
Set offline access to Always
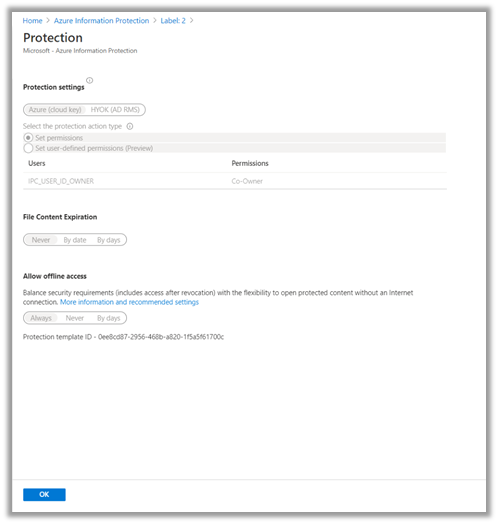coord(41,318)
